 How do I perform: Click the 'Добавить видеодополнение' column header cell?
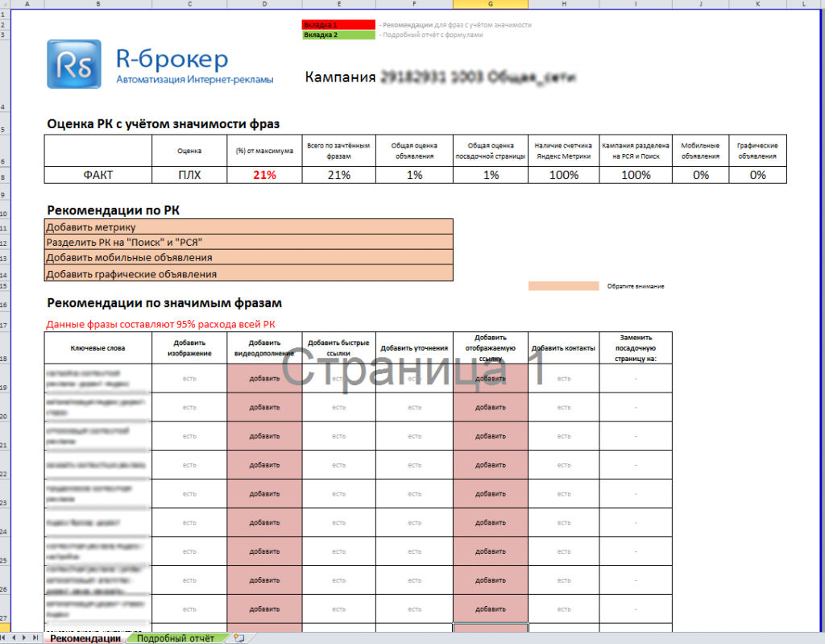[264, 347]
